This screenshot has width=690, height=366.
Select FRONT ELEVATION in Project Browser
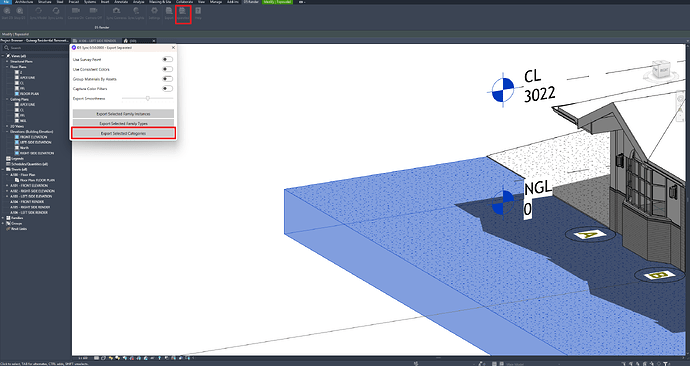pyautogui.click(x=33, y=137)
